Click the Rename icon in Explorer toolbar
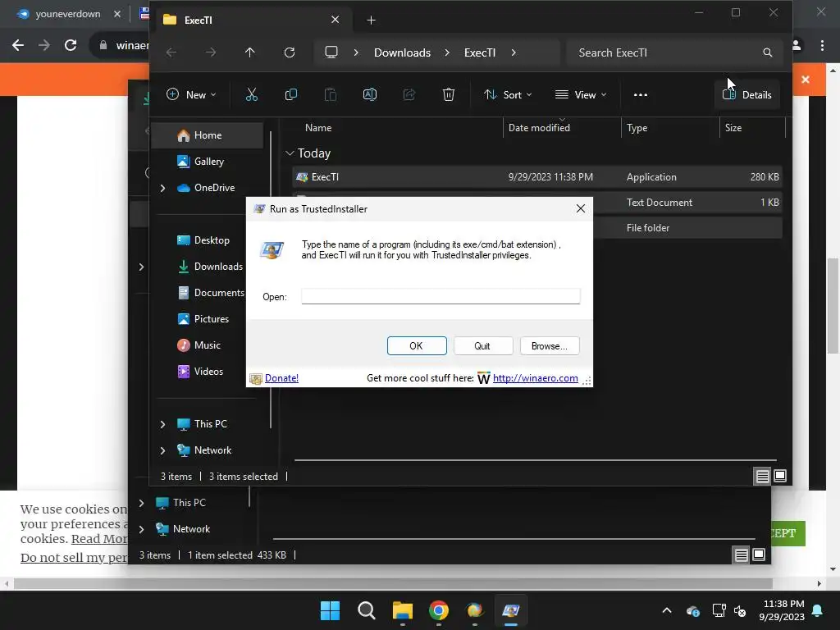 [x=370, y=95]
